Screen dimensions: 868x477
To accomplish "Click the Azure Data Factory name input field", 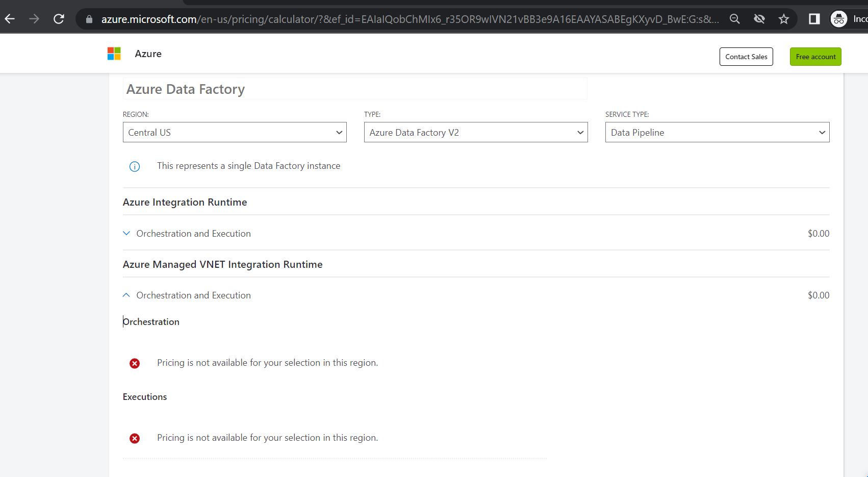I will pyautogui.click(x=354, y=89).
